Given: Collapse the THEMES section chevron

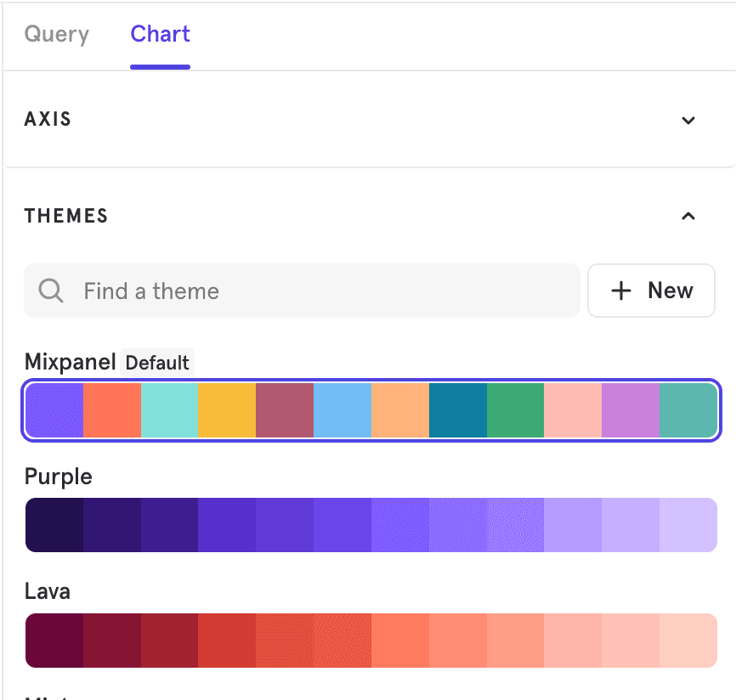Looking at the screenshot, I should (x=688, y=217).
